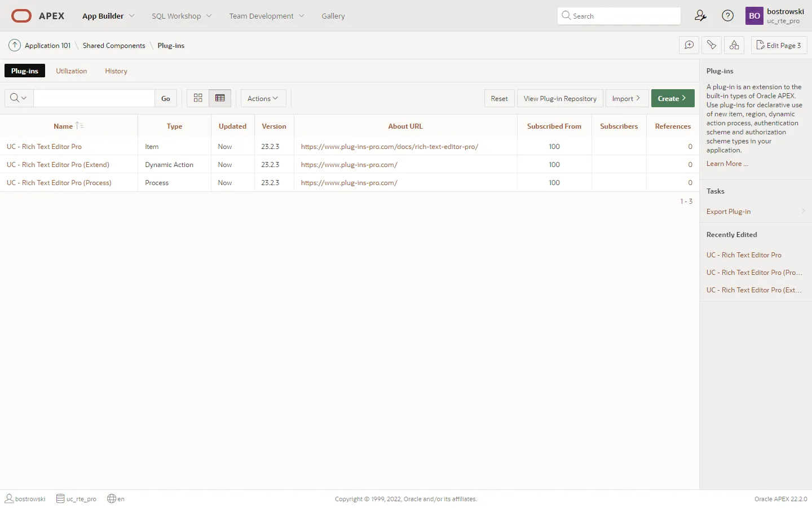Sort by the Name column header
Screen dimensions: 812x508
pyautogui.click(x=63, y=126)
